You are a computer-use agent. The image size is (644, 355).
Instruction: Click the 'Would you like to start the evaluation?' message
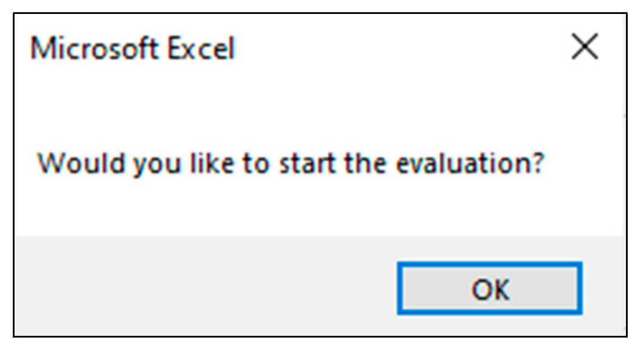click(x=291, y=164)
